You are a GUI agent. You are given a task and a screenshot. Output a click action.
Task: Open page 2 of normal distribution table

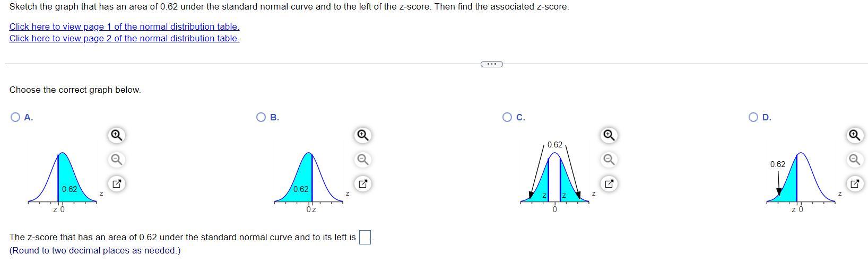pyautogui.click(x=124, y=38)
